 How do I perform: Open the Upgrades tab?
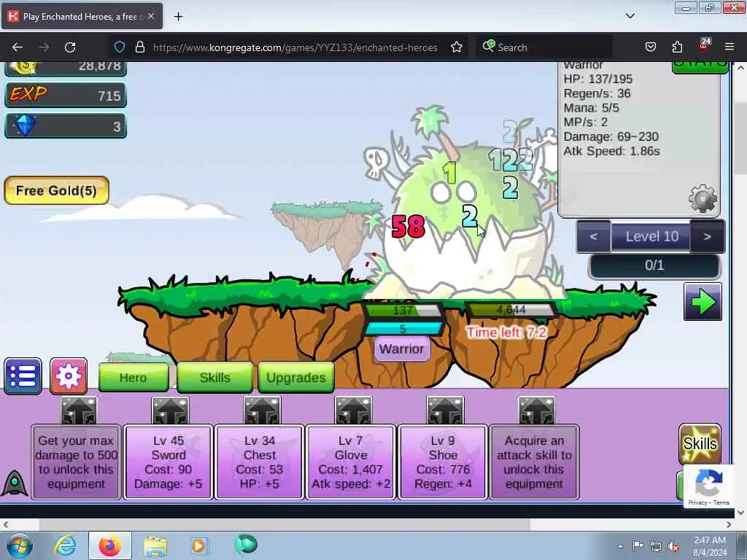pyautogui.click(x=296, y=378)
